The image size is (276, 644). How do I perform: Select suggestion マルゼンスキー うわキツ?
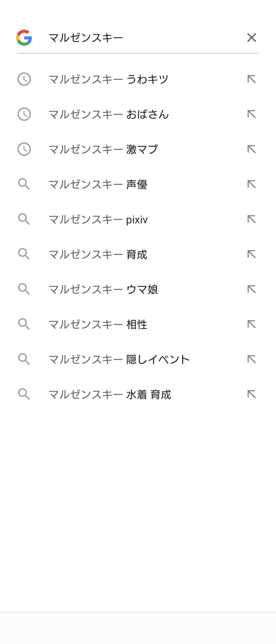109,79
